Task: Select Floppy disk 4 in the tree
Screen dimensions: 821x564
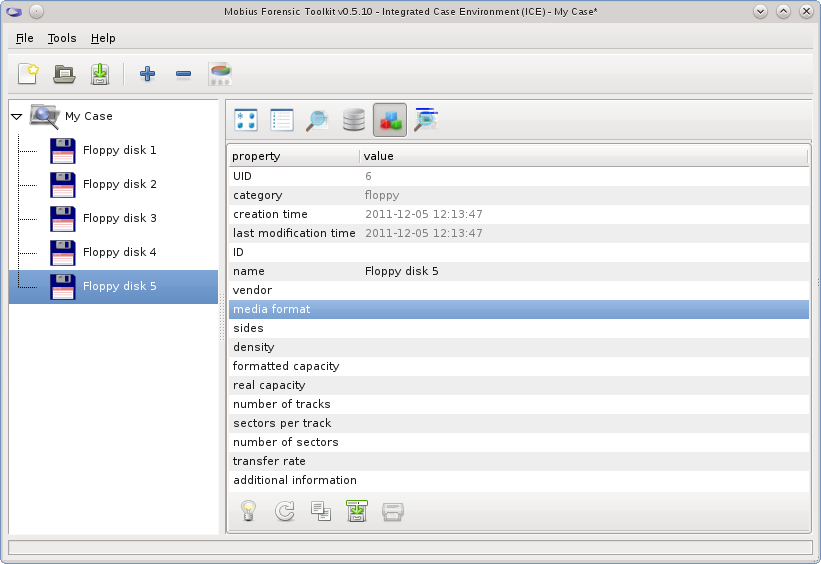Action: click(119, 252)
